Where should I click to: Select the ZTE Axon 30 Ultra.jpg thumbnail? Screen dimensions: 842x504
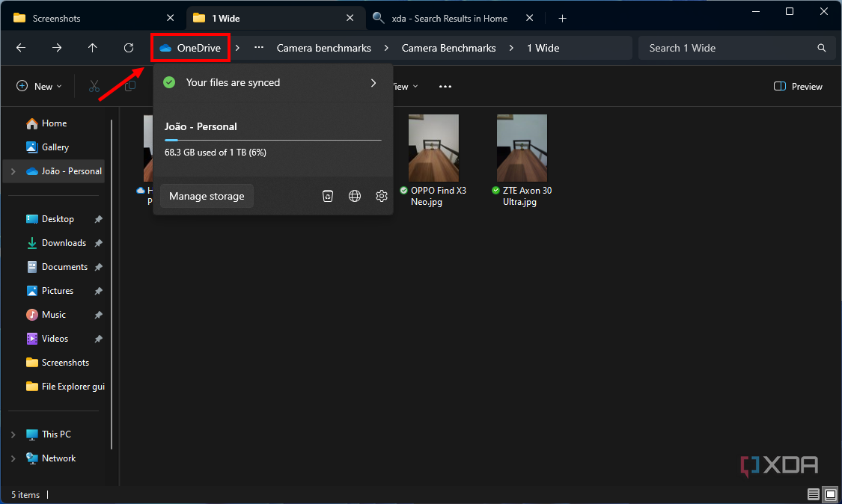[522, 147]
